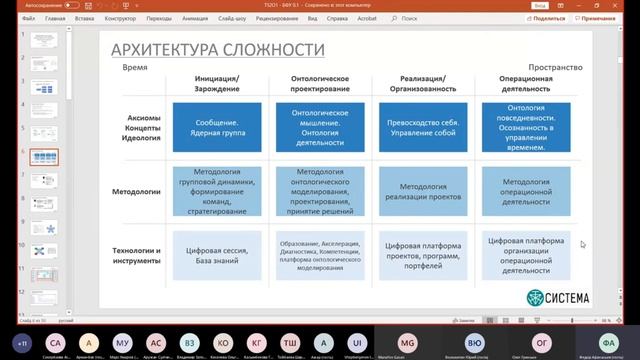The width and height of the screenshot is (640, 360).
Task: Switch to Normal view icon in status bar
Action: (x=490, y=321)
